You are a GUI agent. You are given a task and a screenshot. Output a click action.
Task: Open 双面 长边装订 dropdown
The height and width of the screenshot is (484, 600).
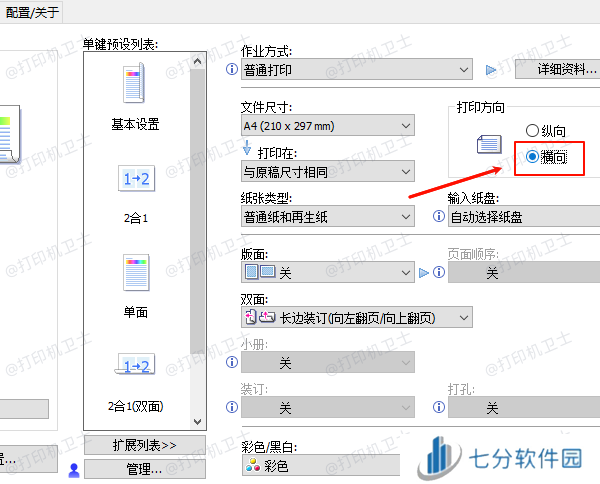point(357,317)
